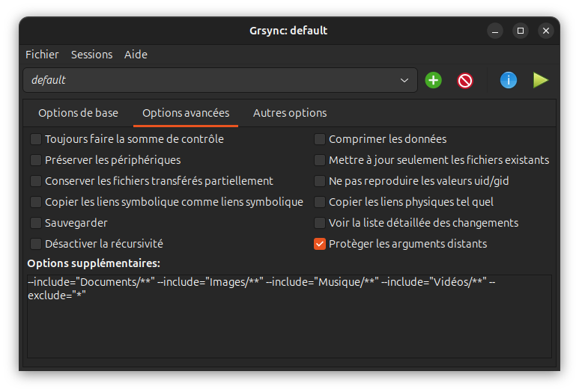Close the Grsync window
Screen dimensions: 579x392
pyautogui.click(x=546, y=31)
